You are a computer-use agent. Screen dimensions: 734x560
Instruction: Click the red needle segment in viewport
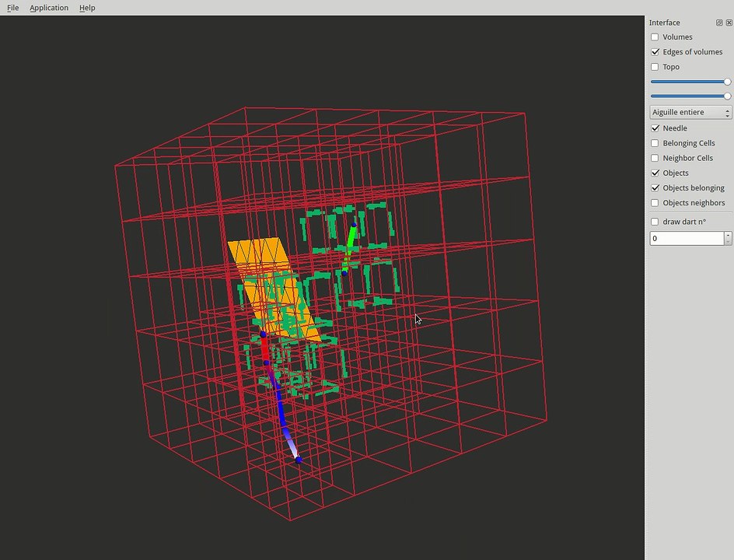[264, 348]
